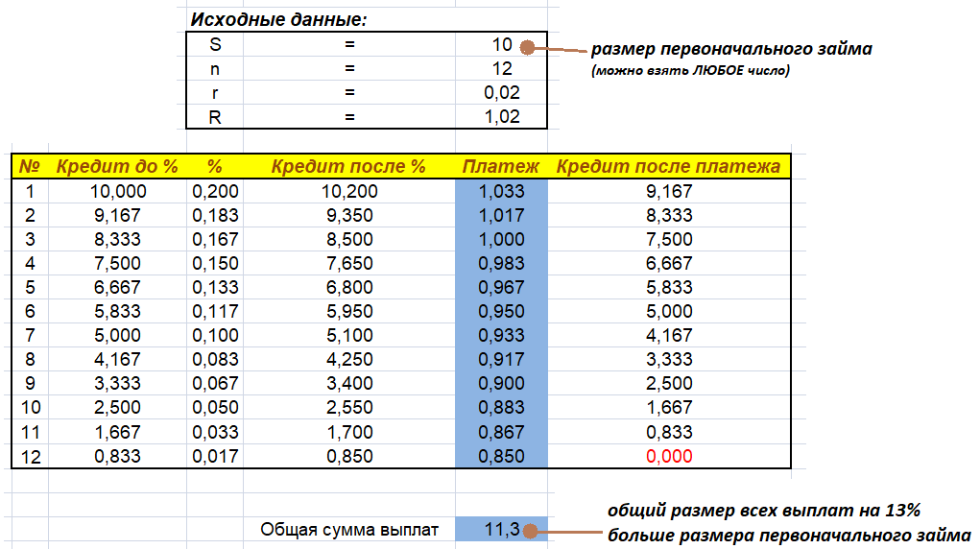Click the cell 1,667 in last column
Screen dimensions: 980x549
pos(669,408)
